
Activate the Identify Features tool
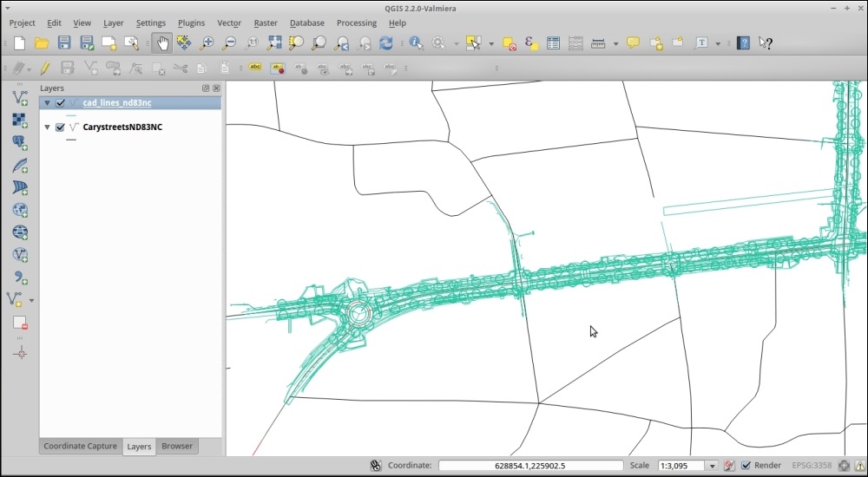pos(416,42)
